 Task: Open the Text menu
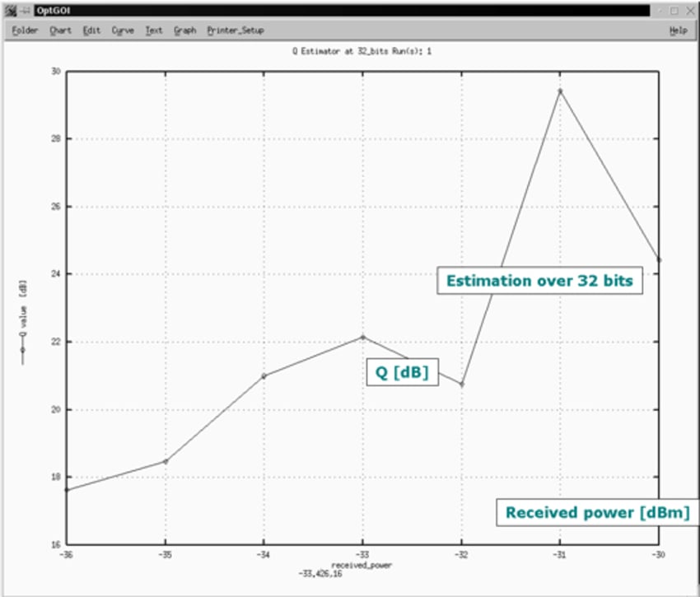(154, 30)
